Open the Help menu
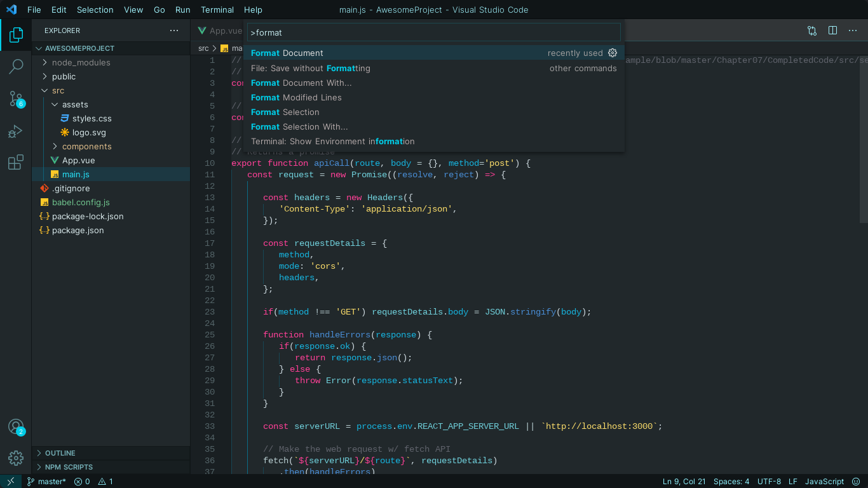Screen dimensions: 868x488 253,10
